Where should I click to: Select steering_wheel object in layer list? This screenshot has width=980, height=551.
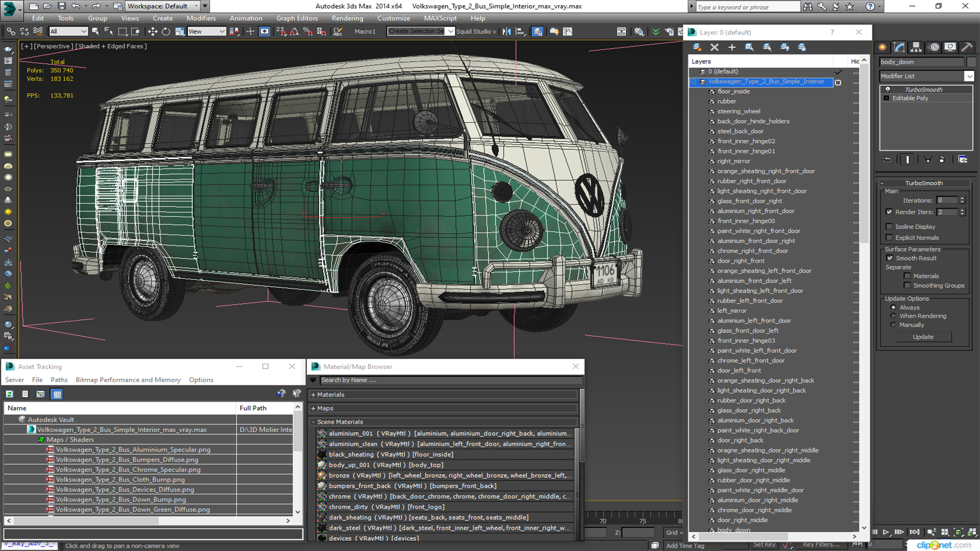click(x=739, y=111)
